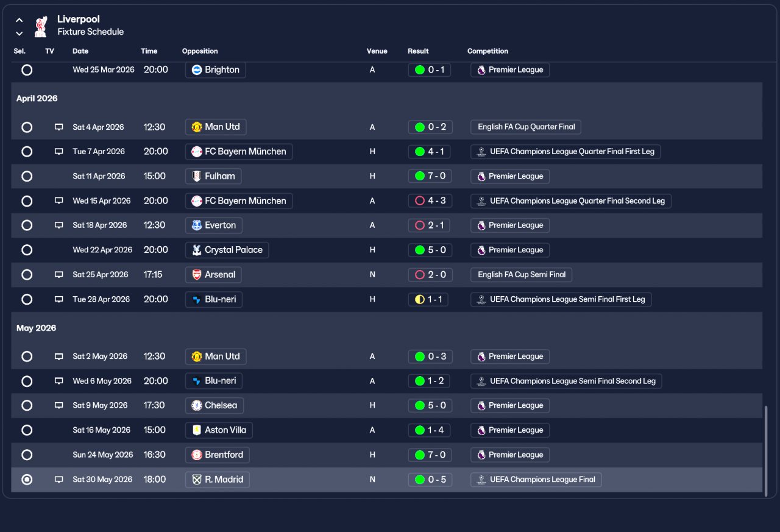Select the Crystal Palace fixture radio button
The height and width of the screenshot is (532, 780).
[x=27, y=250]
